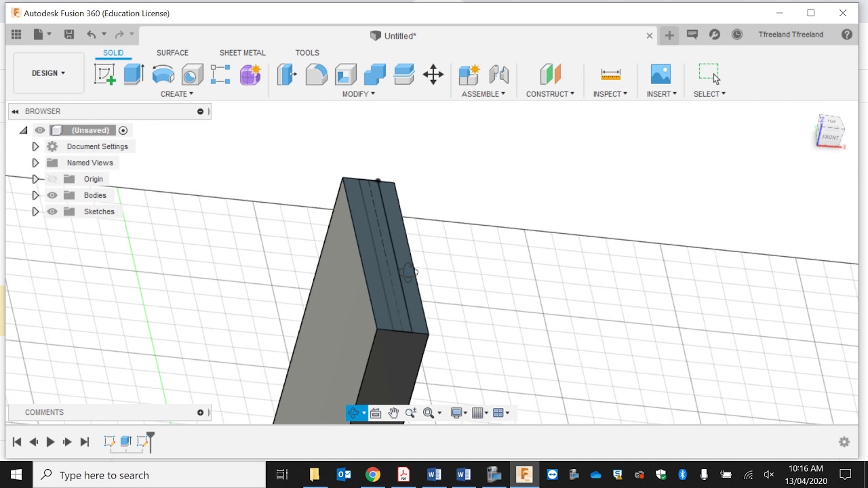
Task: Close the Untitled document tab
Action: coord(650,36)
